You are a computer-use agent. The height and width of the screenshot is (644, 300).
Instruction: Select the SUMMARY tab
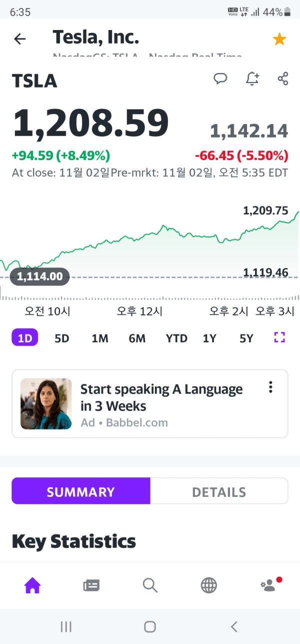coord(81,492)
